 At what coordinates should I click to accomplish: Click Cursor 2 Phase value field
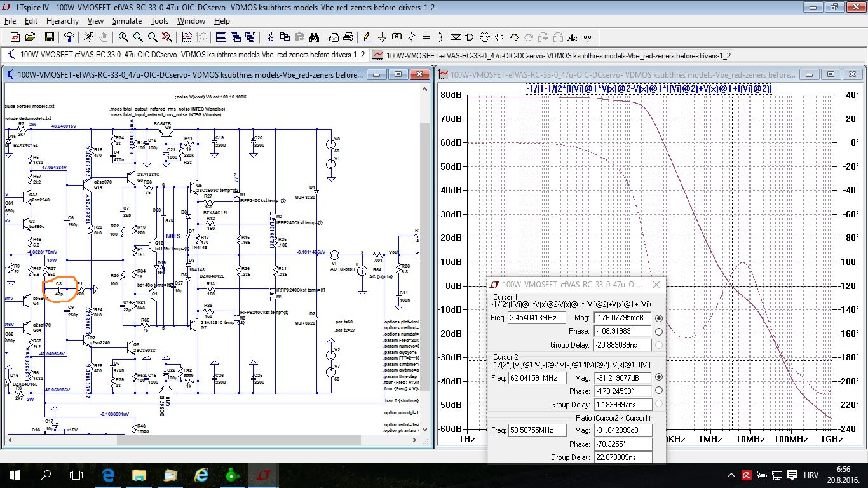click(623, 391)
